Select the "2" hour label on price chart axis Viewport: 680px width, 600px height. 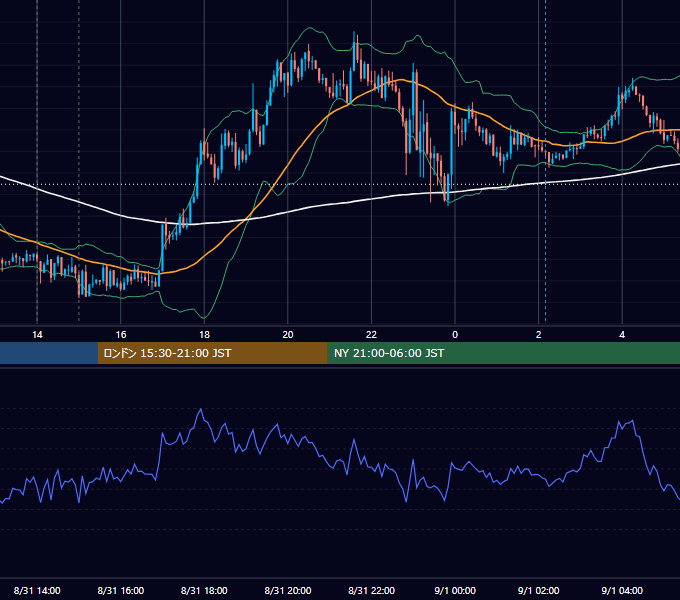point(539,335)
